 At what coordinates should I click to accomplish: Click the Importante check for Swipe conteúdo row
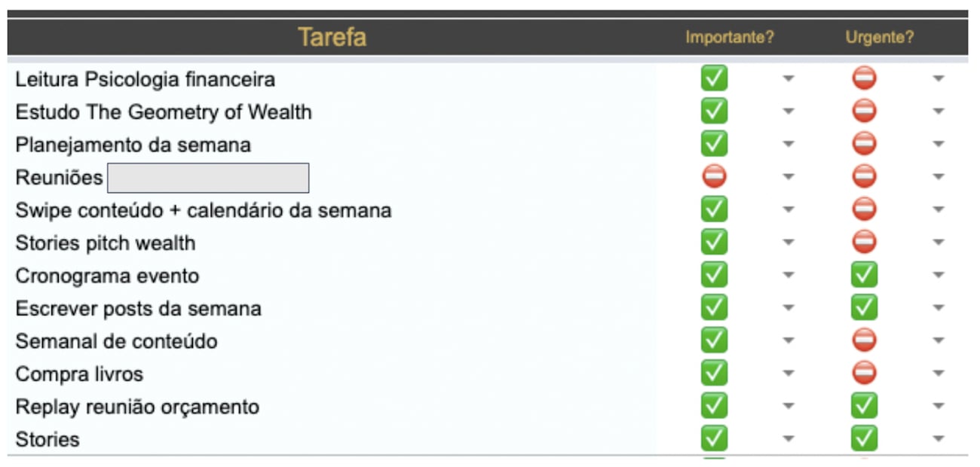pos(714,209)
